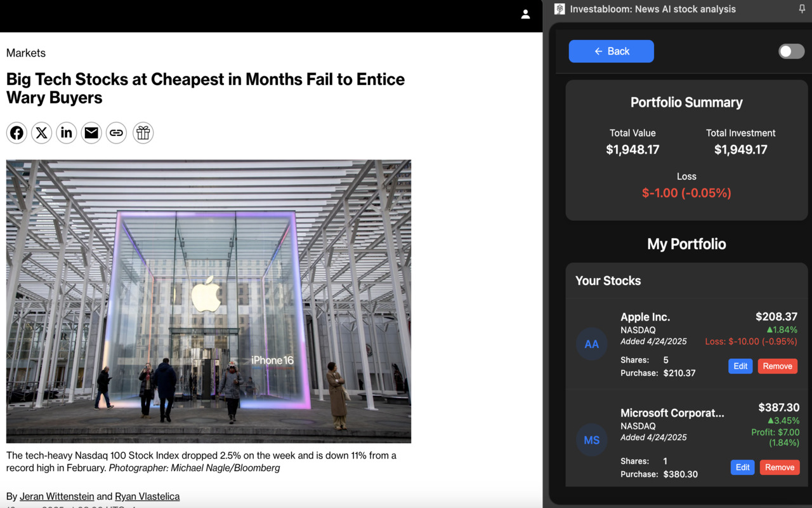
Task: Click Microsoft's Profit: $7.00 text
Action: 775,438
